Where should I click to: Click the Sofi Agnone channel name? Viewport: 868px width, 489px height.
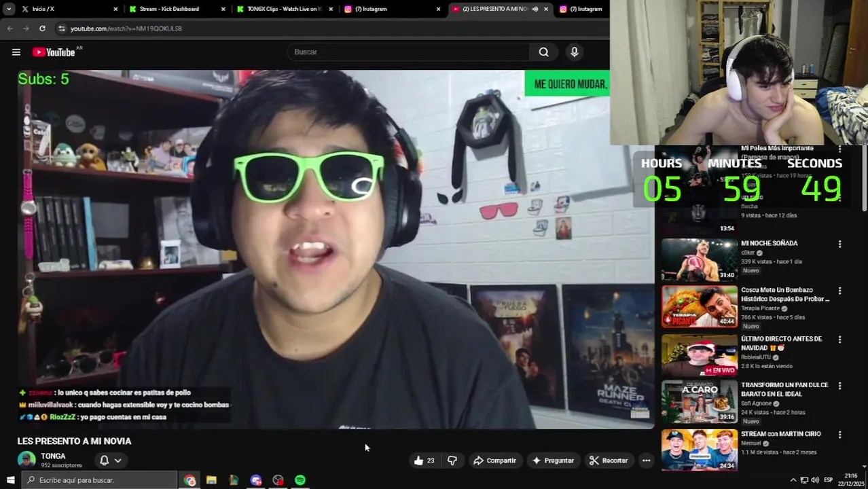756,403
